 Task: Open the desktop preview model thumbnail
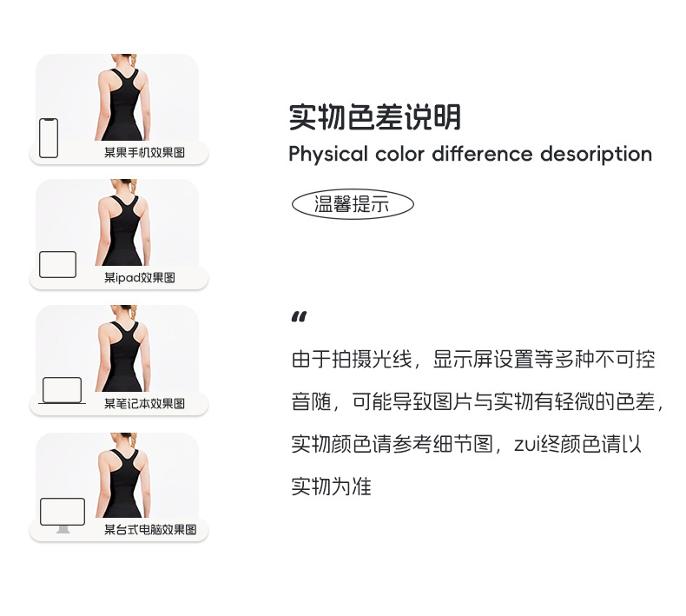[122, 475]
